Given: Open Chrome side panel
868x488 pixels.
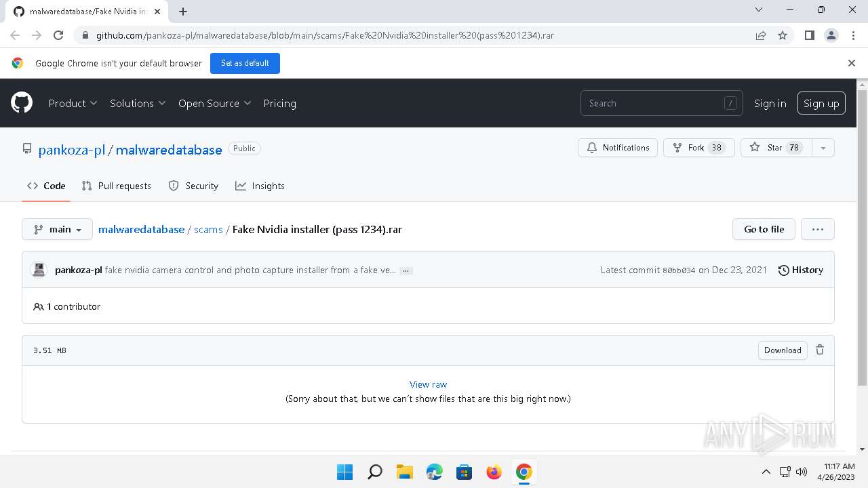Looking at the screenshot, I should pos(809,35).
